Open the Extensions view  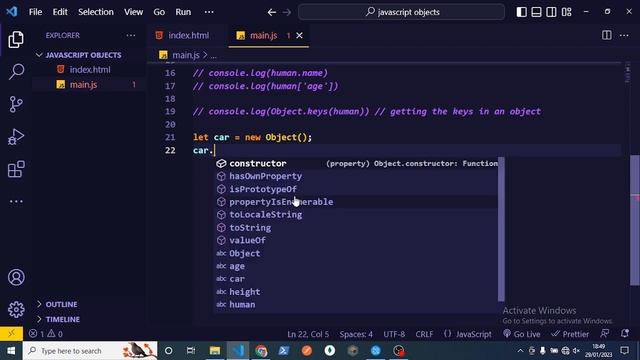(16, 169)
